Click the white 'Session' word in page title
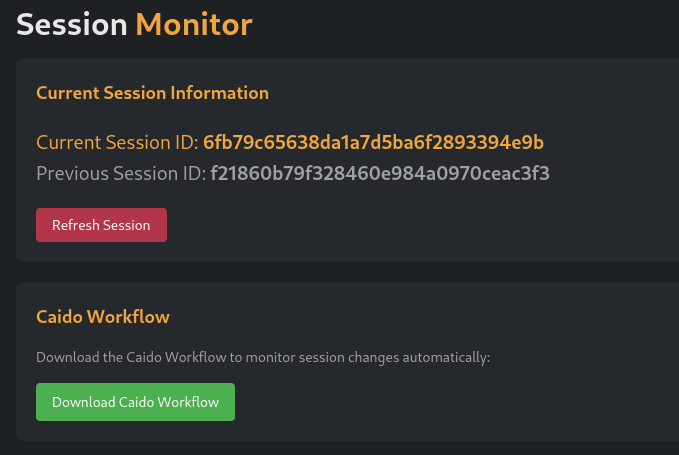Screen dimensions: 679x455 tap(71, 23)
